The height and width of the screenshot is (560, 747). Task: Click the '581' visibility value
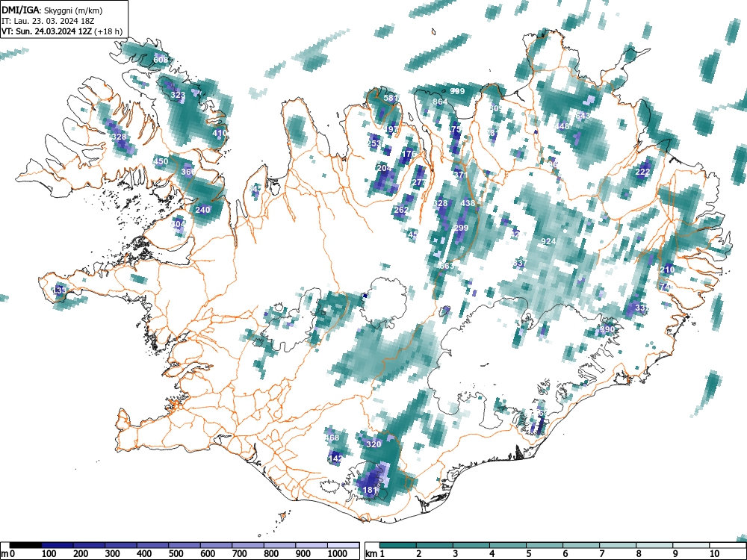click(391, 98)
